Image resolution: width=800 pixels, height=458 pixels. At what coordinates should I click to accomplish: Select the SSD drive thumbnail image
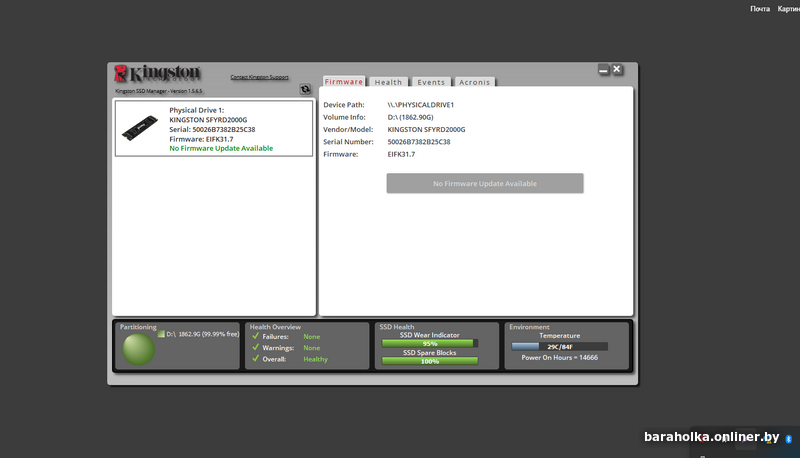click(140, 128)
